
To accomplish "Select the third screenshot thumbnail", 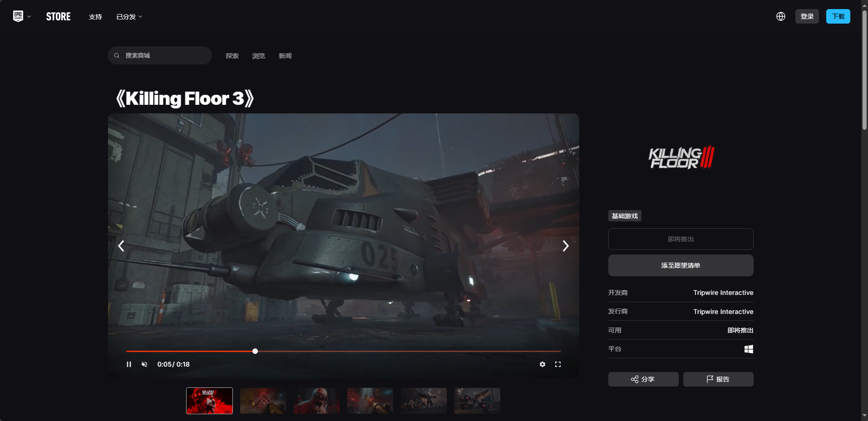I will [x=316, y=401].
